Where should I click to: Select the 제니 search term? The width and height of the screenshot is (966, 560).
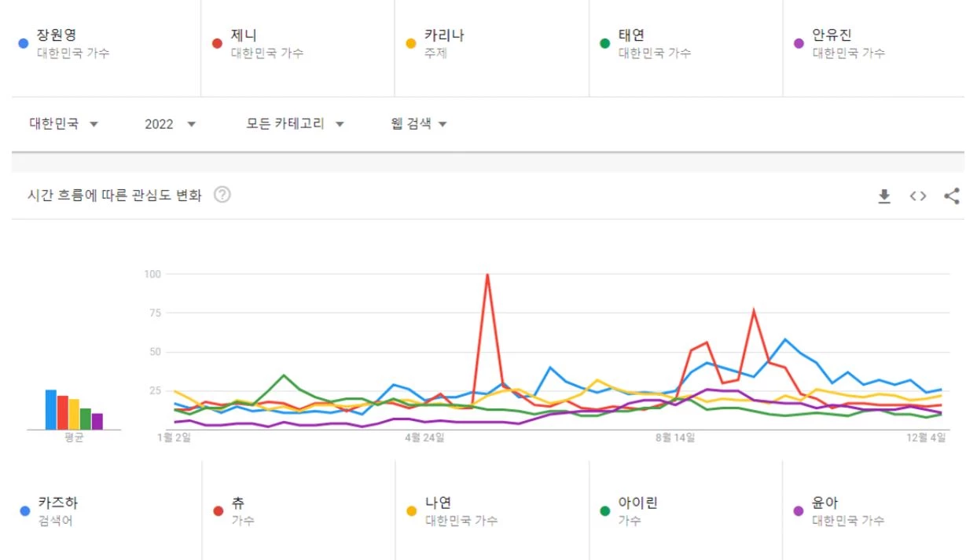244,35
